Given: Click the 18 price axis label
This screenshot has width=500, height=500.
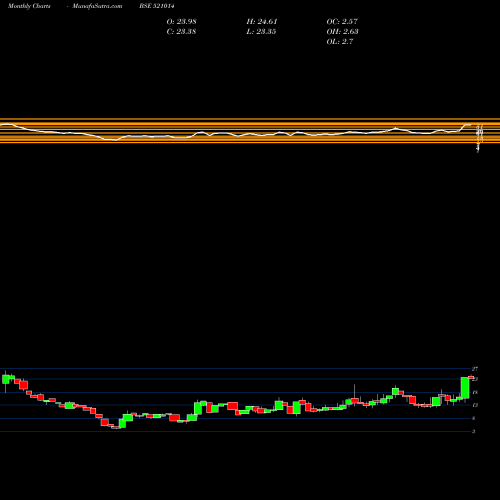Looking at the screenshot, I should pyautogui.click(x=475, y=392).
